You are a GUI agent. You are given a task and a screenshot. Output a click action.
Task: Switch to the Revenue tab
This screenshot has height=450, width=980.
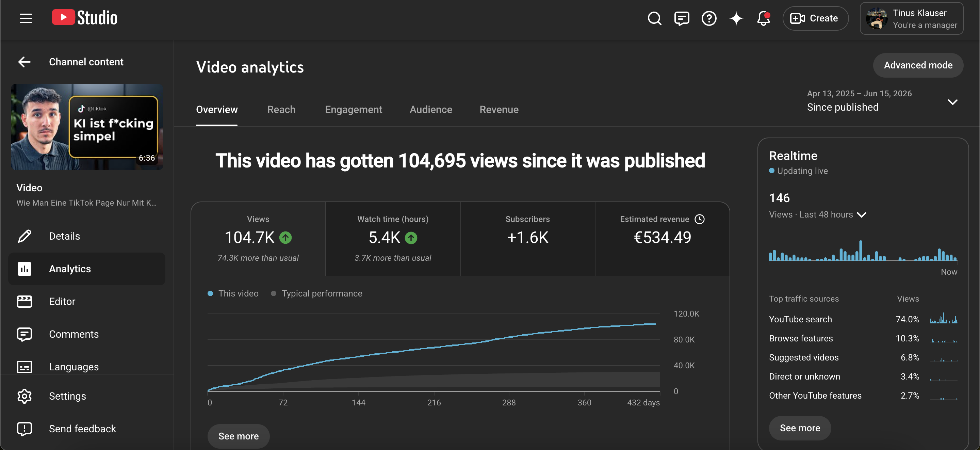coord(499,110)
